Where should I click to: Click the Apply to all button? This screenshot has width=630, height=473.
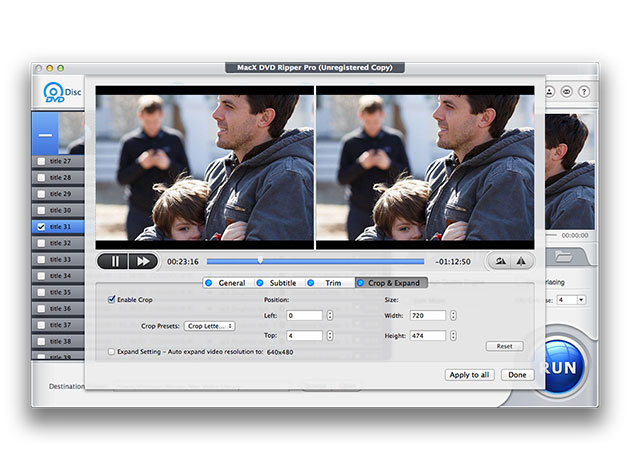click(x=469, y=375)
